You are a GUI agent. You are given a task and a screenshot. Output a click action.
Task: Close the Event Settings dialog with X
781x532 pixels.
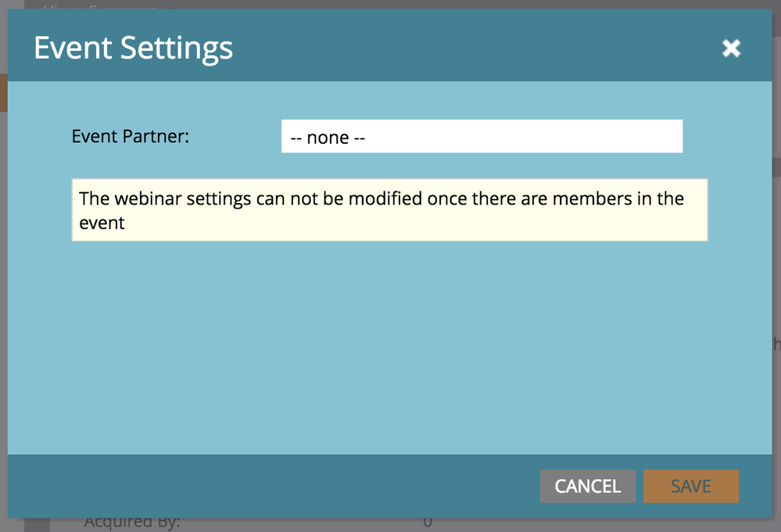click(x=731, y=48)
